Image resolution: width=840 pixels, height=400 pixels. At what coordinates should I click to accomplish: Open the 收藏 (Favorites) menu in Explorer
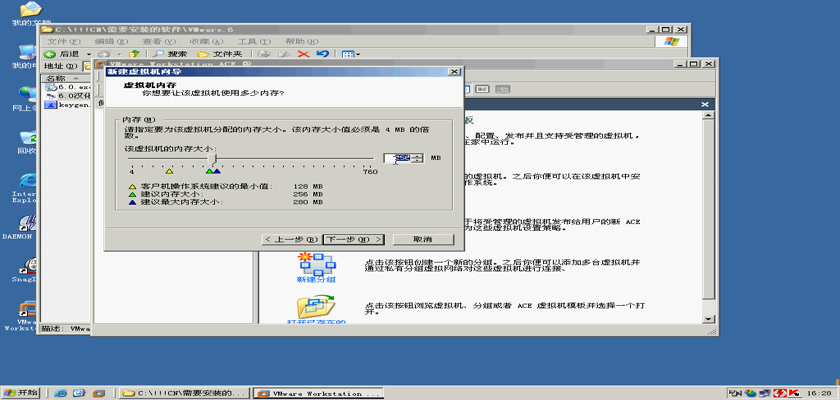point(206,41)
